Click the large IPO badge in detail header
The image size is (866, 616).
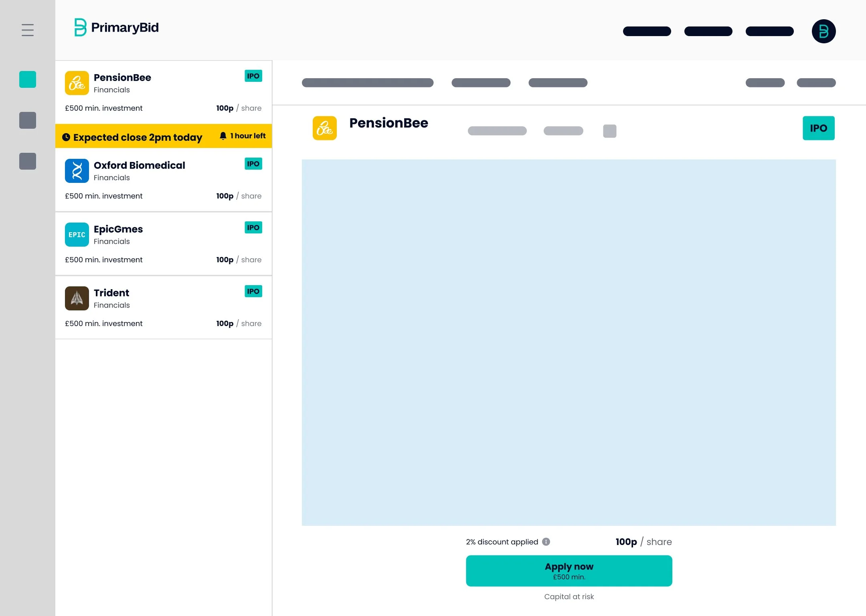818,128
